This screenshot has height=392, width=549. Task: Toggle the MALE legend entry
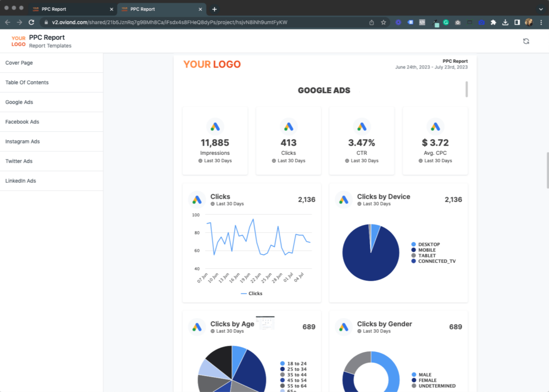tap(421, 375)
